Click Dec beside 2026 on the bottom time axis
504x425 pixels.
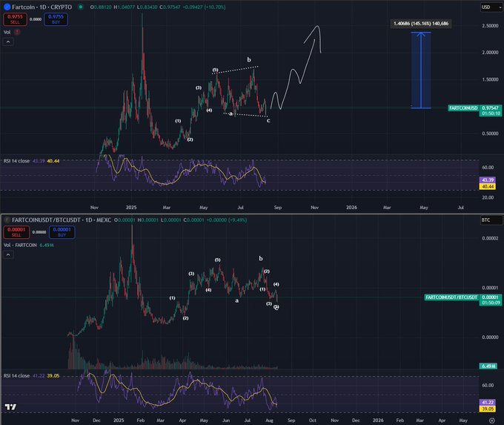[356, 420]
